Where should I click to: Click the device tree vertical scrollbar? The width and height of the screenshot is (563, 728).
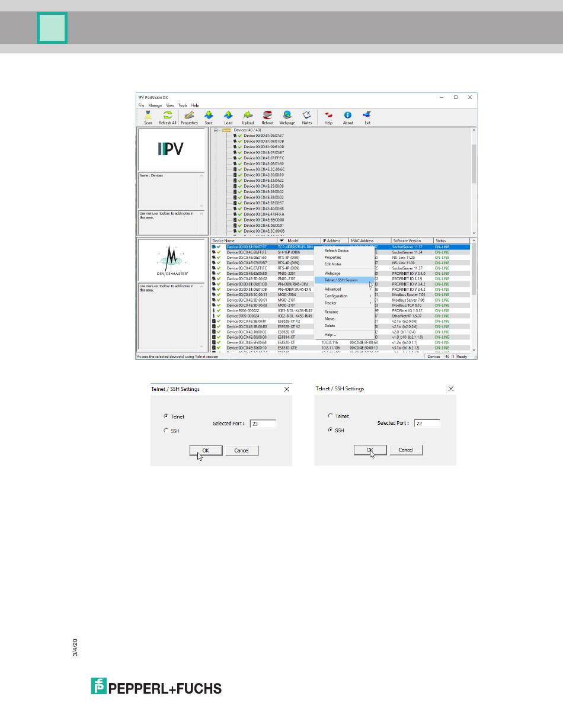click(474, 181)
